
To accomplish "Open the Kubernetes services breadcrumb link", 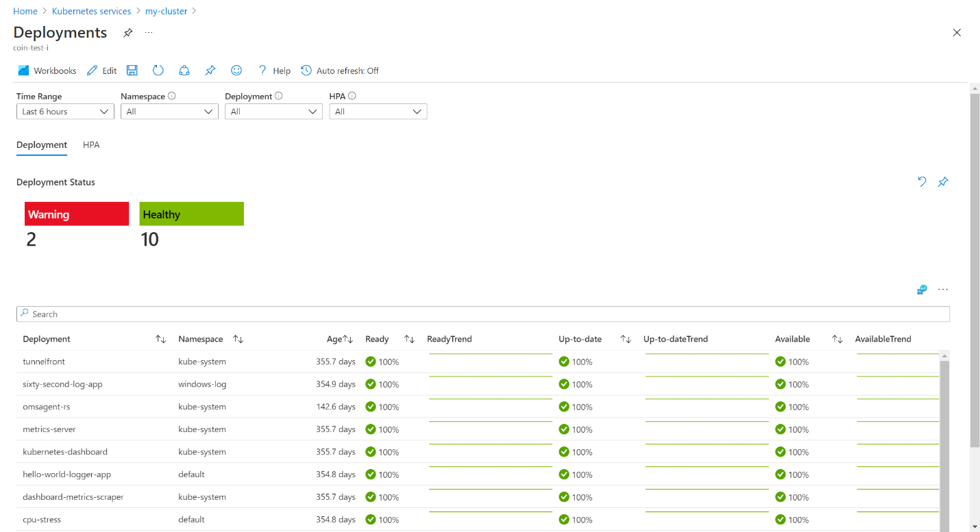I will (x=91, y=11).
